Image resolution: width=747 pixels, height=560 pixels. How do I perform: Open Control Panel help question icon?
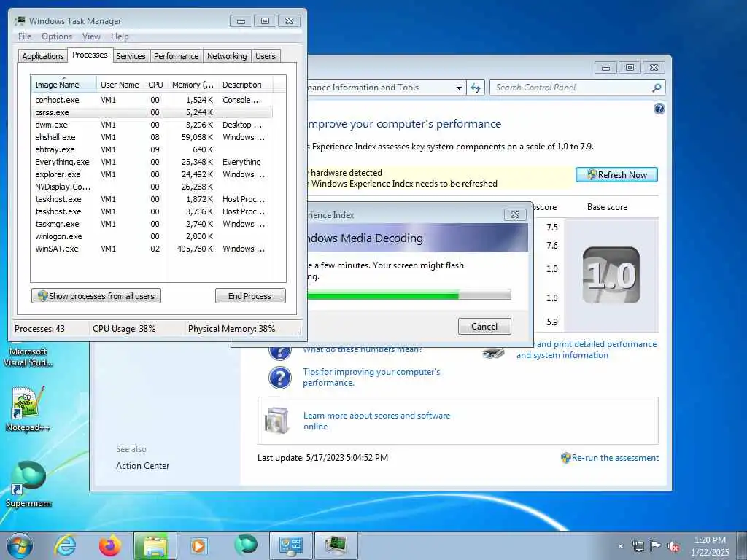point(659,109)
